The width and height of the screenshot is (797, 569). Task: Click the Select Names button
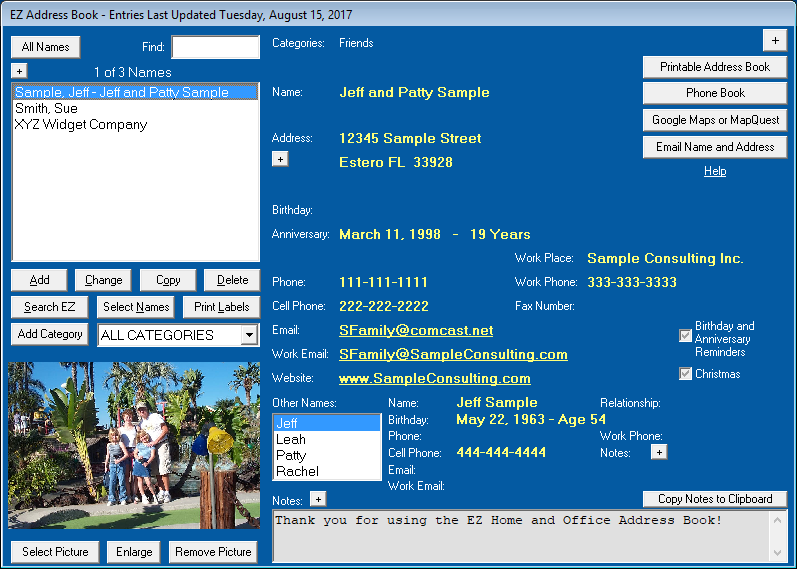point(136,307)
